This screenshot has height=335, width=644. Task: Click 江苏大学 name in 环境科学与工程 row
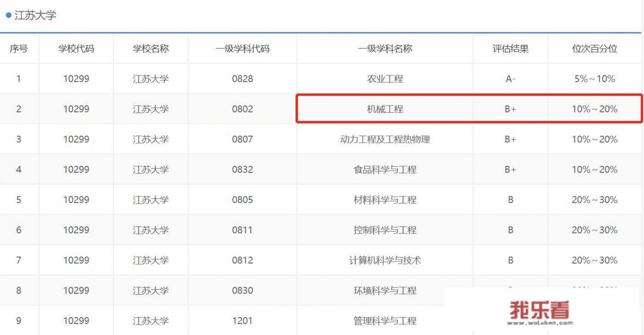click(151, 290)
